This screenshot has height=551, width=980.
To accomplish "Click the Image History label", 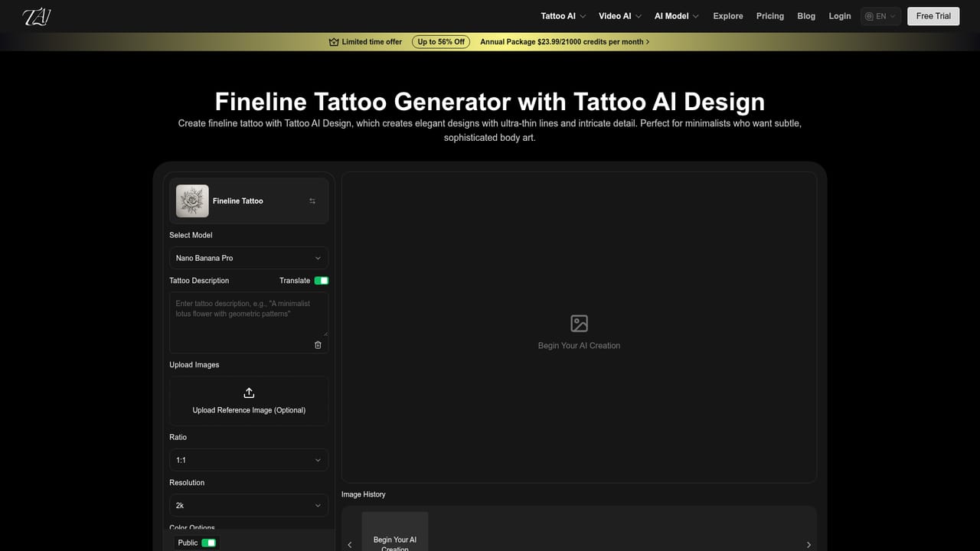I will 364,494.
